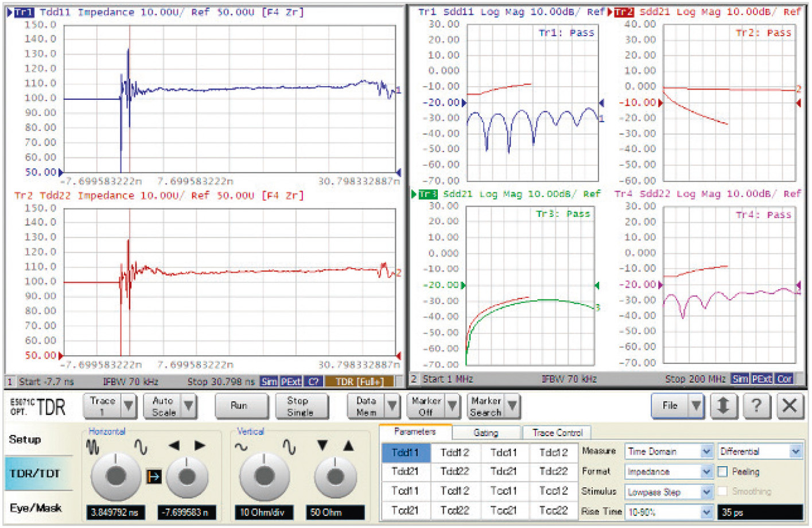Click the PExt indicator in window 1 status bar
812x528 pixels.
(x=291, y=382)
